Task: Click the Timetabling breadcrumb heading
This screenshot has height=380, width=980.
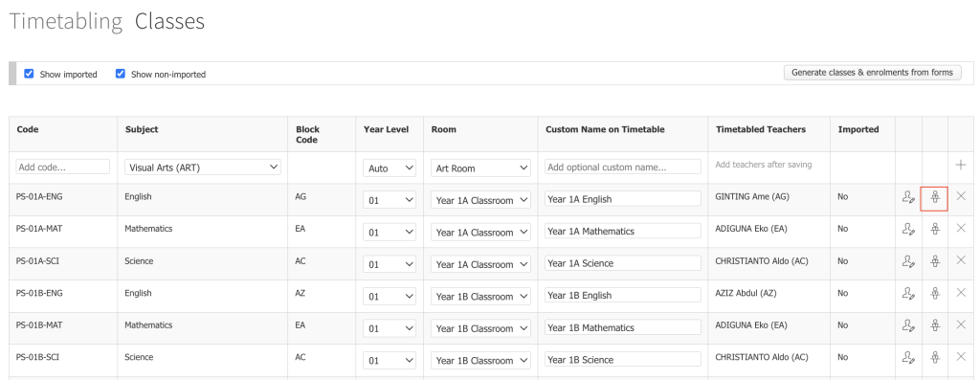Action: click(x=66, y=21)
